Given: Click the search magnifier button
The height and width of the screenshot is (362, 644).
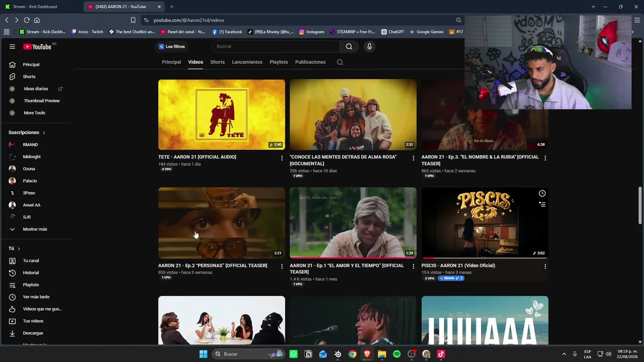Looking at the screenshot, I should (x=349, y=46).
